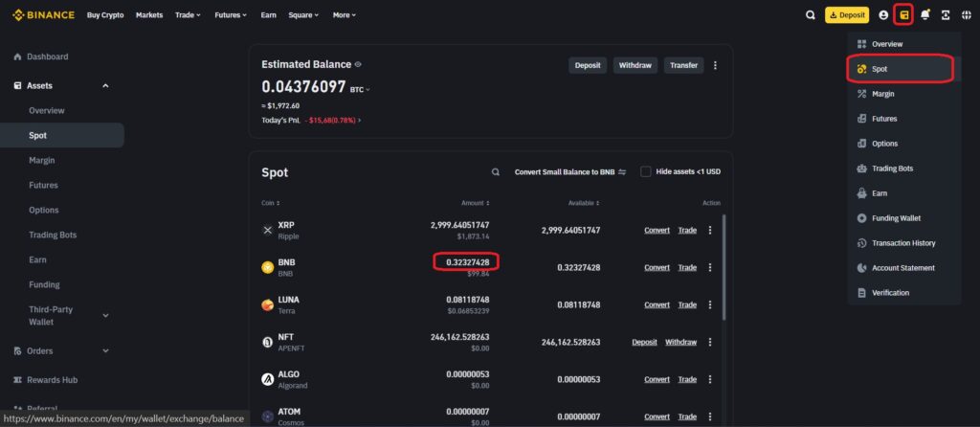The height and width of the screenshot is (427, 980).
Task: Click the Rewards Hub icon in sidebar
Action: pos(17,380)
